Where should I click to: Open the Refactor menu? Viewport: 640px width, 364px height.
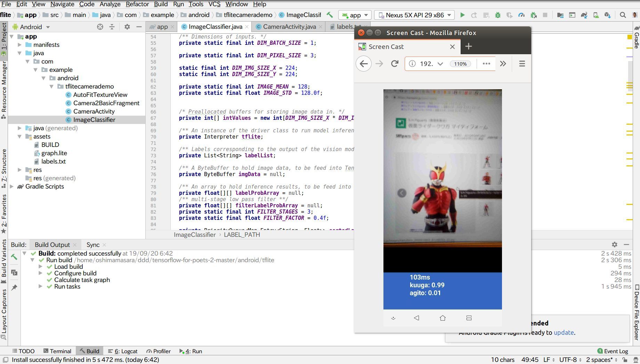137,4
